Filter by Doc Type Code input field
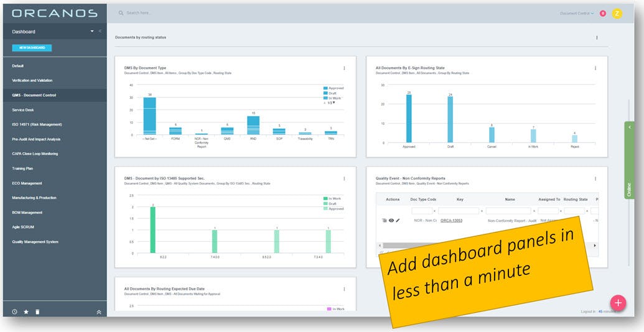The height and width of the screenshot is (332, 644). click(x=422, y=211)
